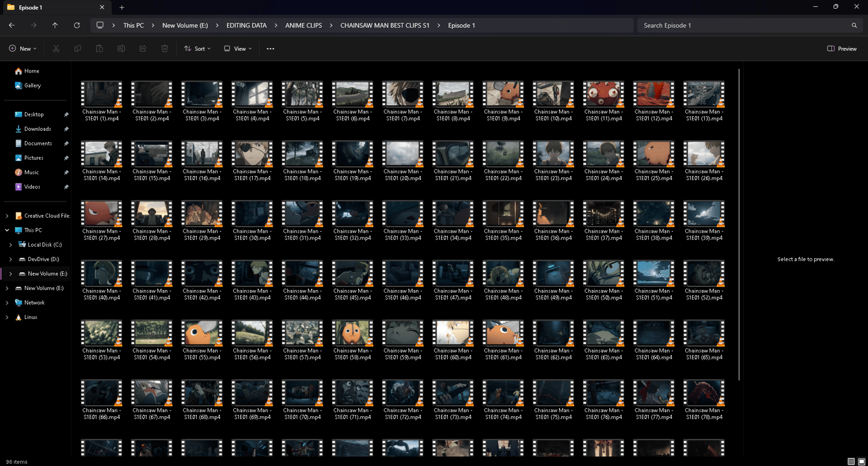Expand the Local Disk (C:) tree node
The width and height of the screenshot is (868, 466).
coord(10,245)
